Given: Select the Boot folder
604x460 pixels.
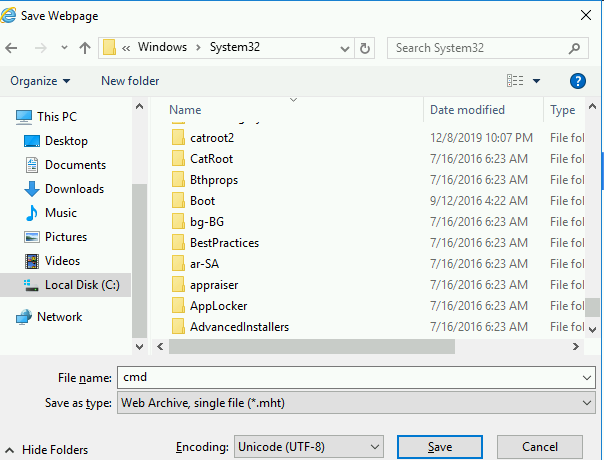Looking at the screenshot, I should coord(202,201).
